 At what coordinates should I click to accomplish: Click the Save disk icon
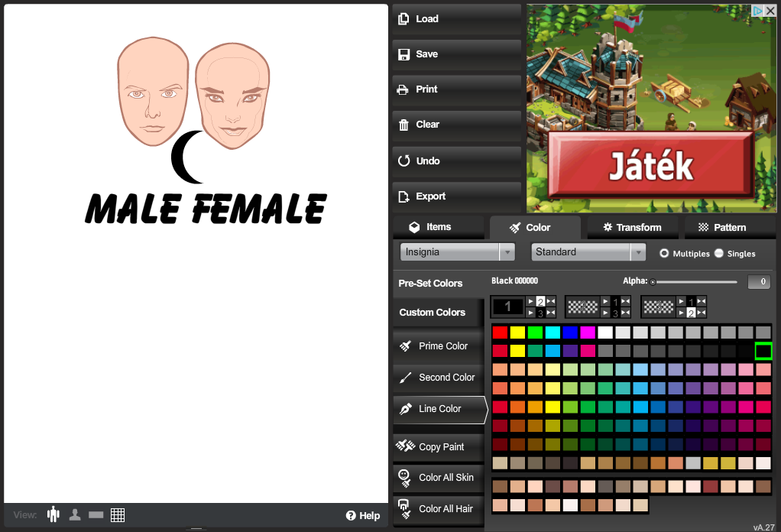point(404,54)
